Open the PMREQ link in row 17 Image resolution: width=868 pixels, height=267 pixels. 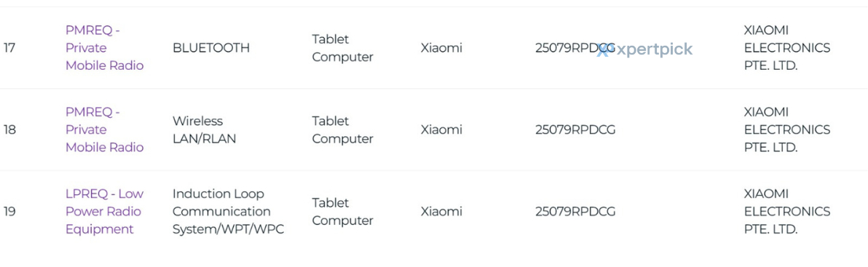click(105, 48)
